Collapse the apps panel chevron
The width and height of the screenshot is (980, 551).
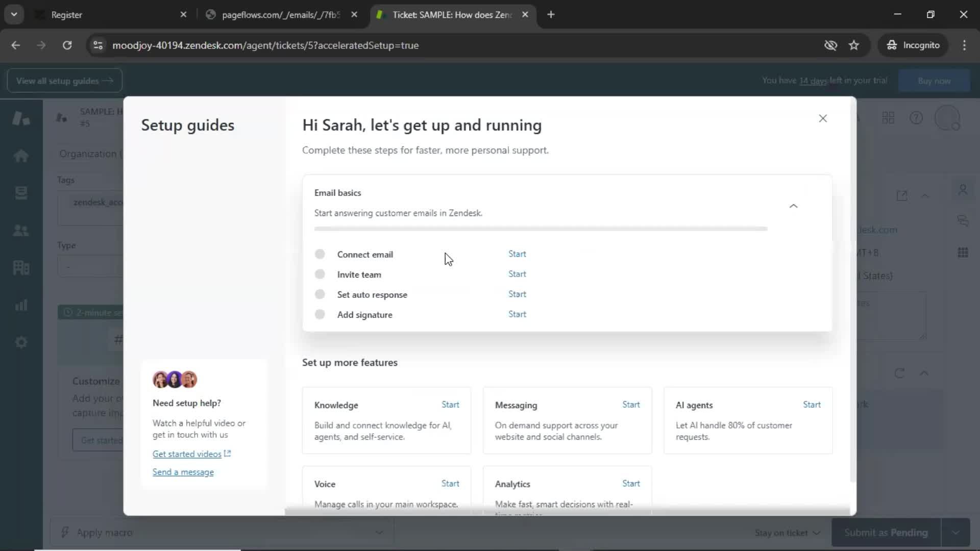point(924,373)
